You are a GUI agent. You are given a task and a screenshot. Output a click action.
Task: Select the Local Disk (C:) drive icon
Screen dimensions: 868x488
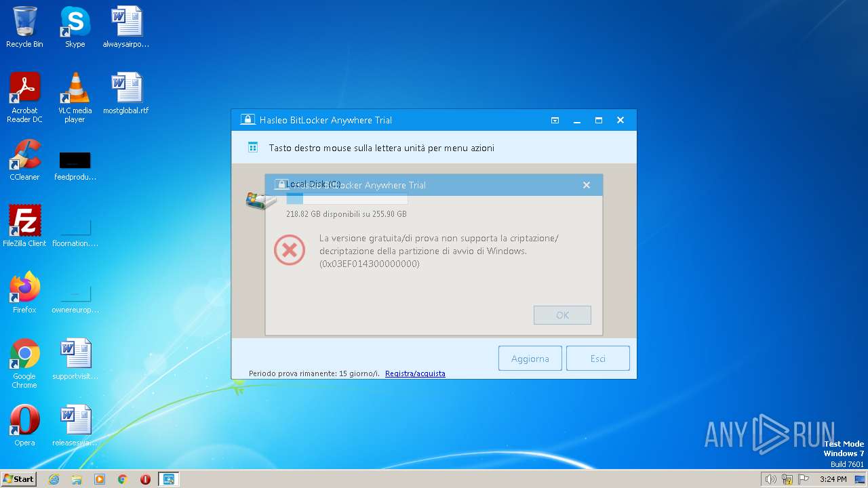[x=260, y=200]
